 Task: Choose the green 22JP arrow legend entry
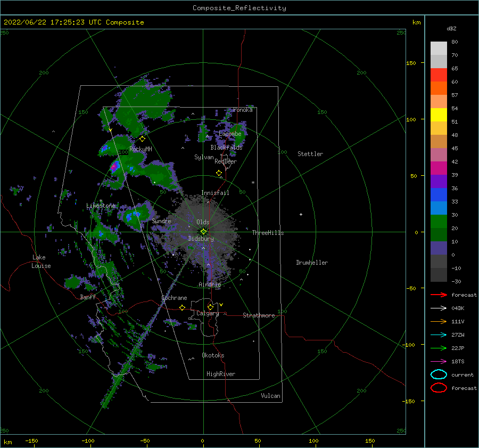point(439,348)
